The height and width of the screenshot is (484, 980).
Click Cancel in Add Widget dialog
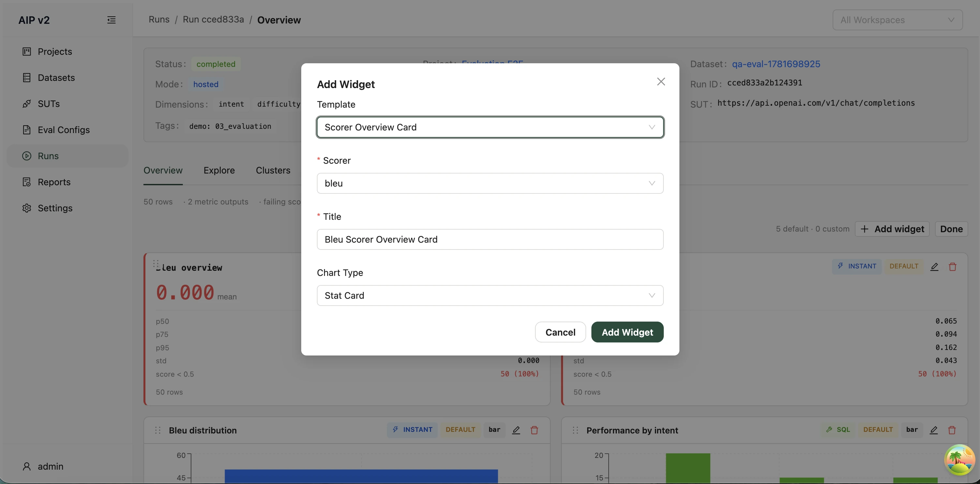[x=560, y=332]
